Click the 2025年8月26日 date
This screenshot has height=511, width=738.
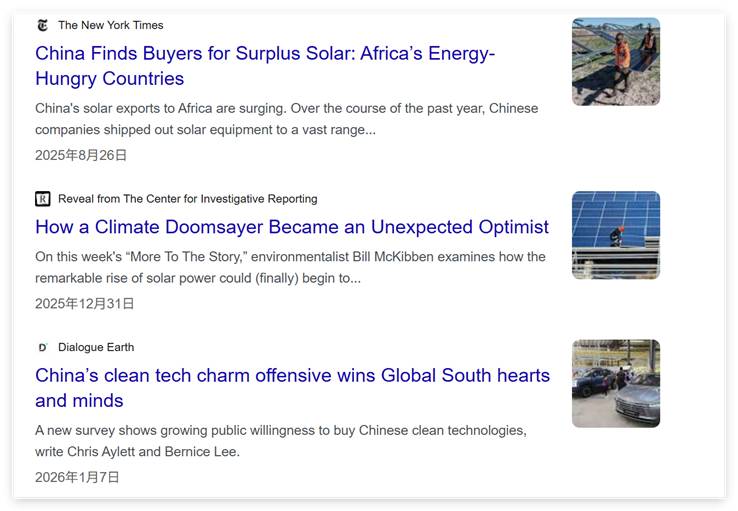pyautogui.click(x=81, y=155)
